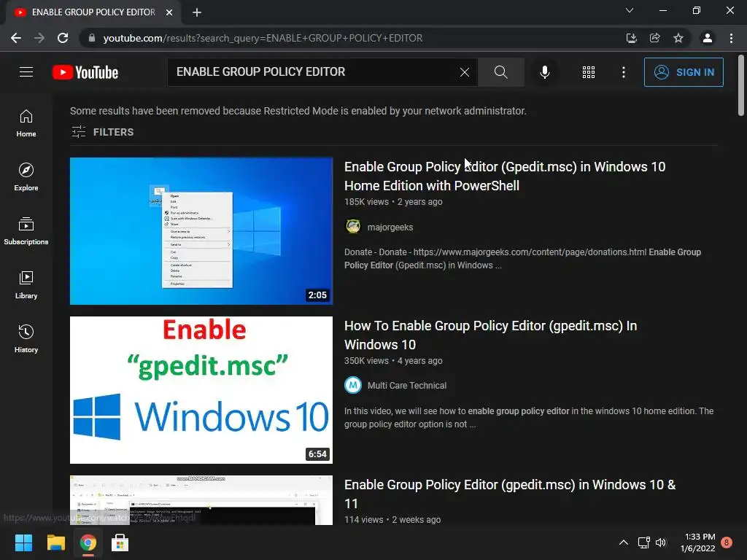
Task: Click the majorgeeks video description snippet
Action: (x=522, y=259)
